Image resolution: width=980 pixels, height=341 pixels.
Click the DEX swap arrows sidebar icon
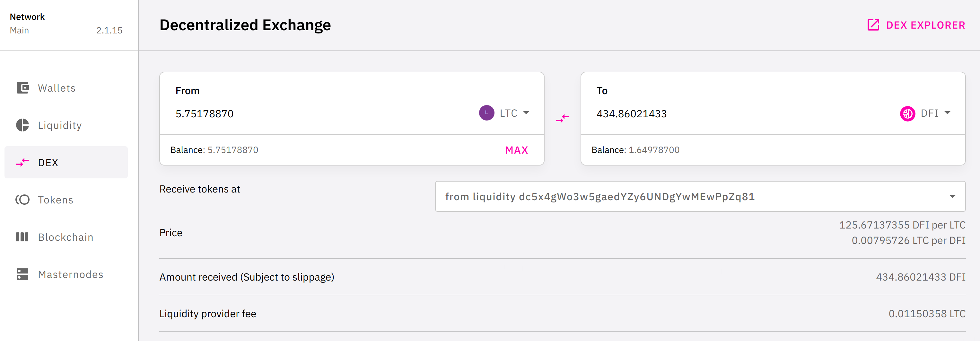(22, 163)
